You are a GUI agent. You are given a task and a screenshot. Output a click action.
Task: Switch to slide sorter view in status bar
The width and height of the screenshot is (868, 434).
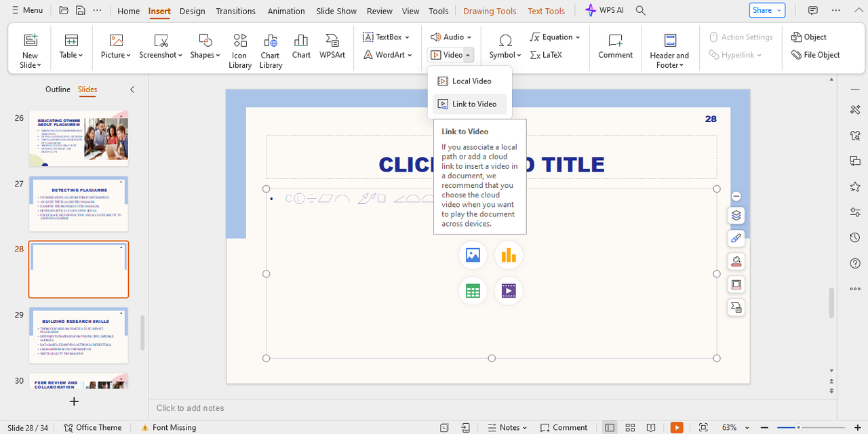pos(630,427)
